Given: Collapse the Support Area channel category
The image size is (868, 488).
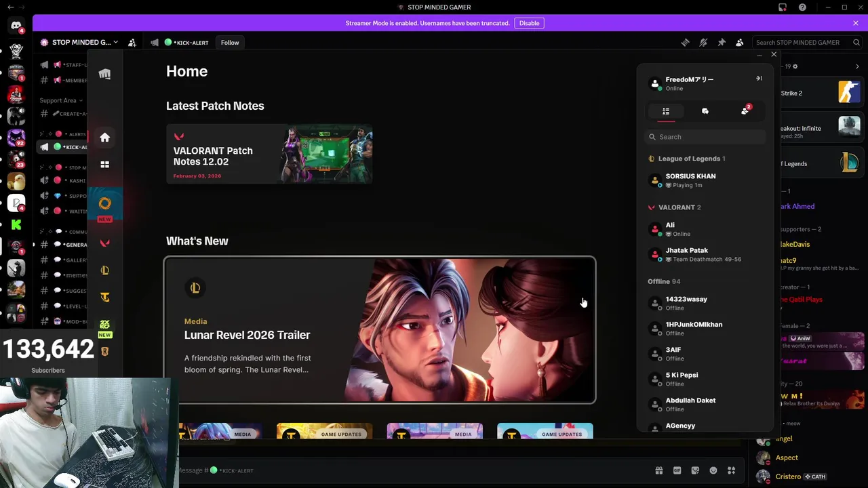Looking at the screenshot, I should (61, 100).
